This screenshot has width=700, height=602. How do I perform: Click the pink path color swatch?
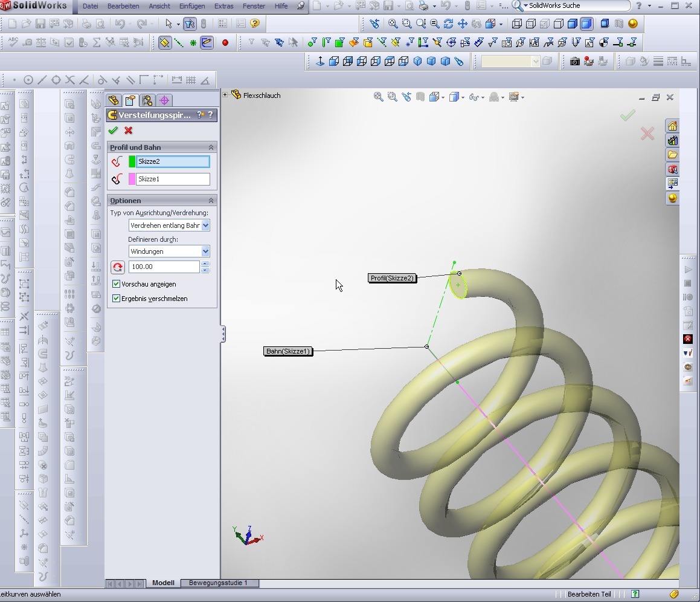tap(132, 179)
